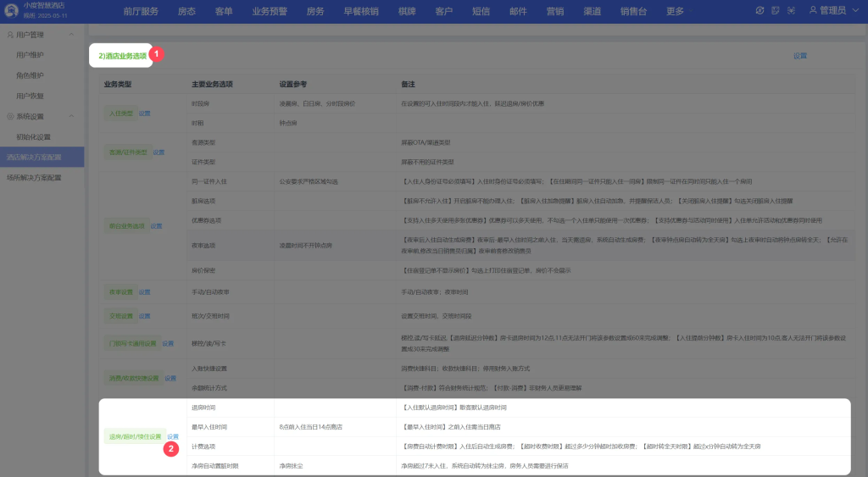
Task: Click the 用户管理 person icon in sidebar
Action: click(x=10, y=35)
